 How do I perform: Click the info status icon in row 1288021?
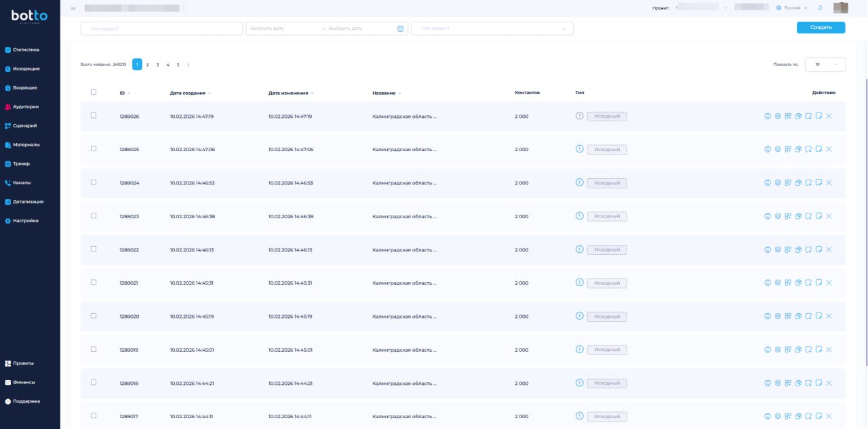[x=579, y=283]
